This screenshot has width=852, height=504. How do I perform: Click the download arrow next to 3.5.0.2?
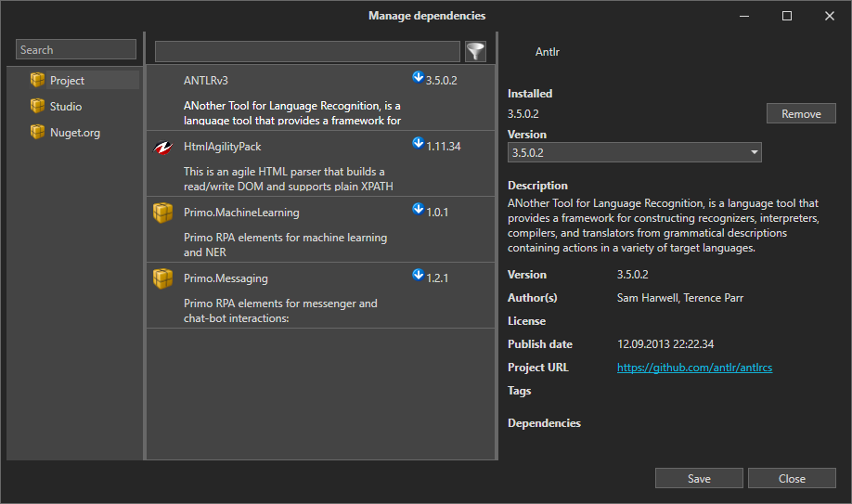418,77
